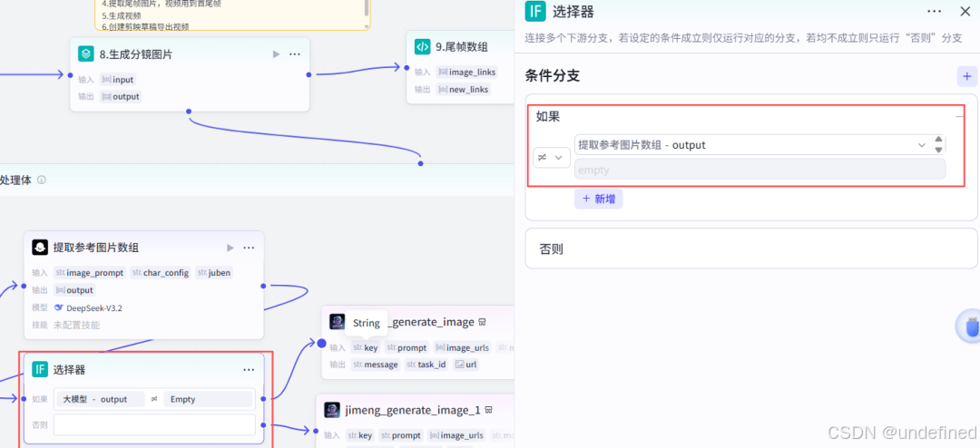The width and height of the screenshot is (980, 448).
Task: Click the large input port of the generate_image node
Action: 321,343
